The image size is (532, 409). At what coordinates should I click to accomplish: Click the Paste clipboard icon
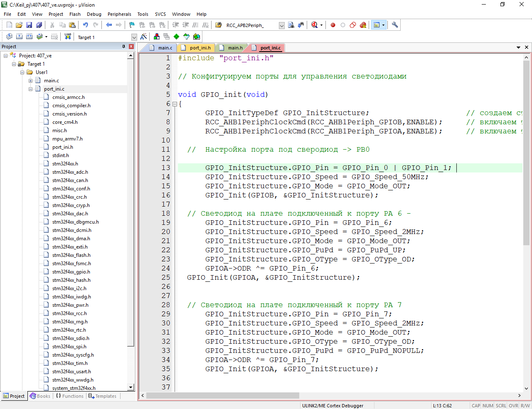point(72,25)
